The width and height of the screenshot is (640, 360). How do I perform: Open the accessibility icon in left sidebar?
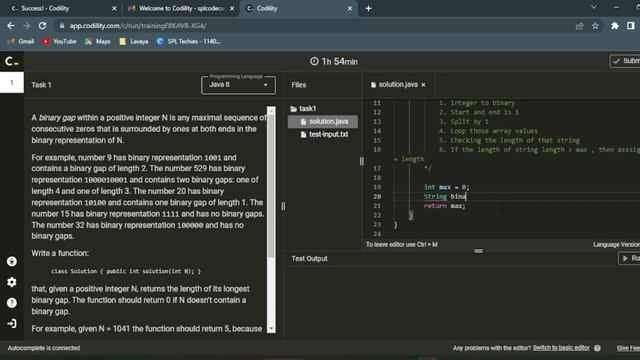click(x=12, y=261)
